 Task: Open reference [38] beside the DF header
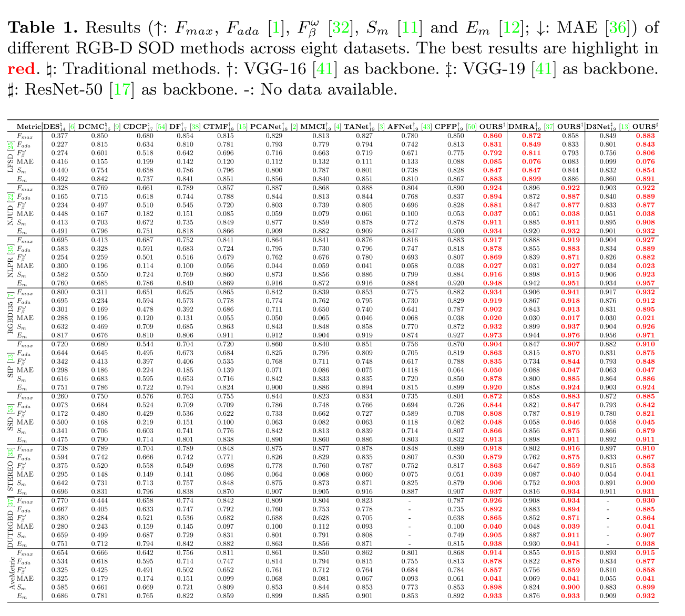[x=195, y=127]
